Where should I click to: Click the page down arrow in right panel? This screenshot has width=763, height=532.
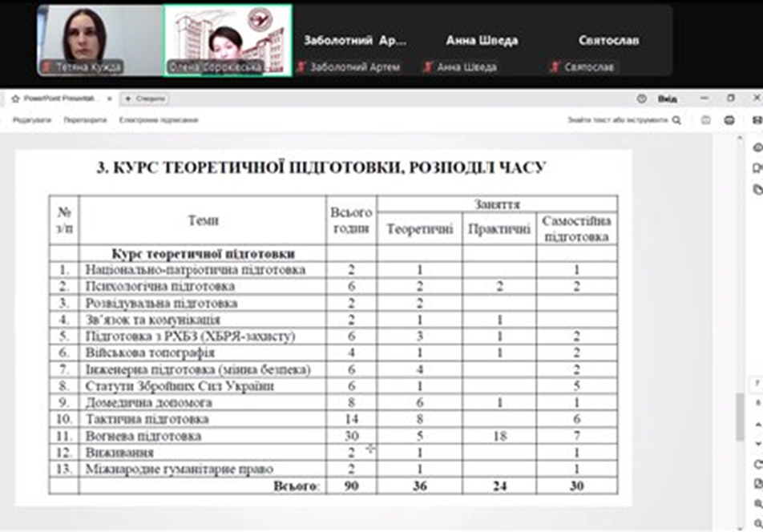757,444
